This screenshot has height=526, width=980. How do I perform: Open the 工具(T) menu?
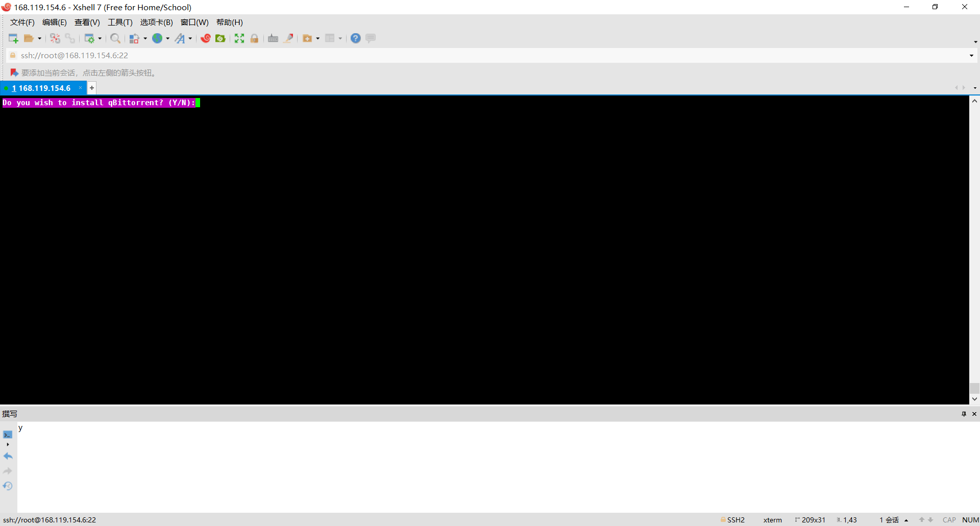[120, 22]
